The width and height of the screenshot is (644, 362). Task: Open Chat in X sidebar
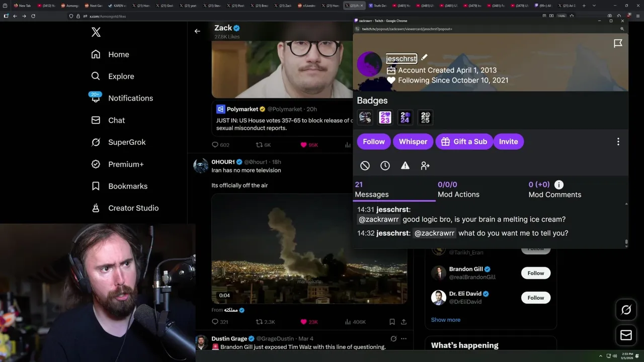[x=108, y=120]
